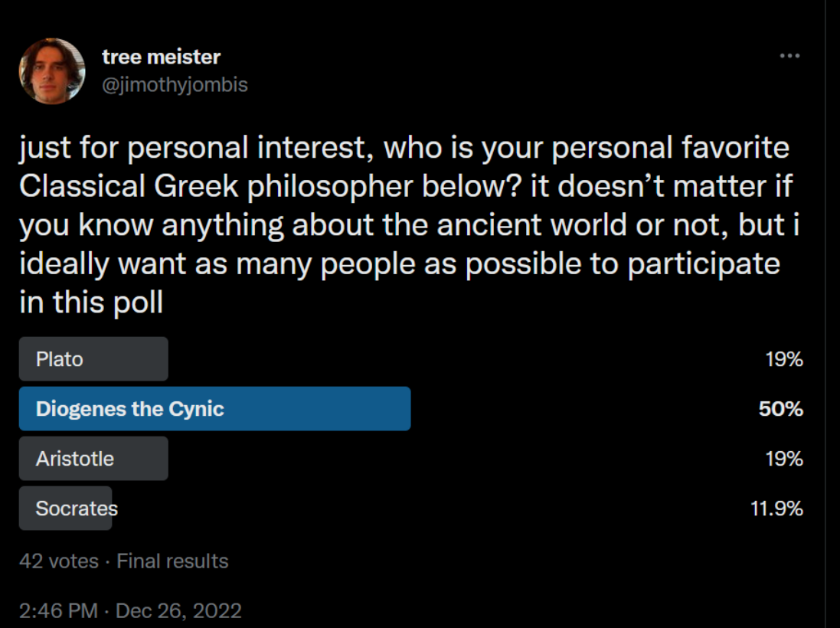The width and height of the screenshot is (840, 628).
Task: Click the Final results label
Action: click(172, 561)
